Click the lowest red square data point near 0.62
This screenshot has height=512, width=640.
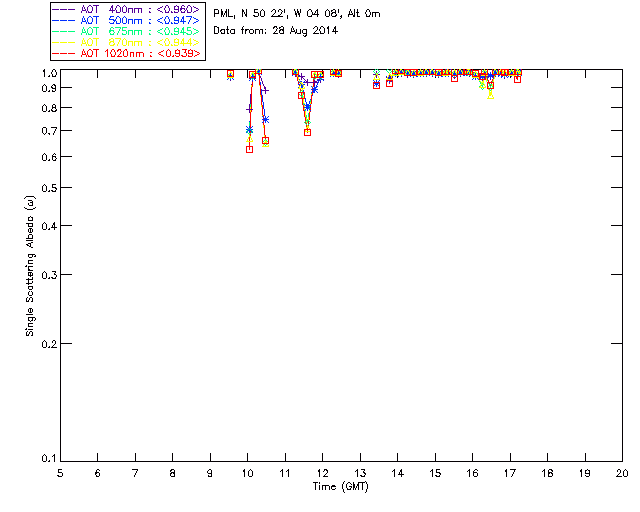tap(249, 149)
